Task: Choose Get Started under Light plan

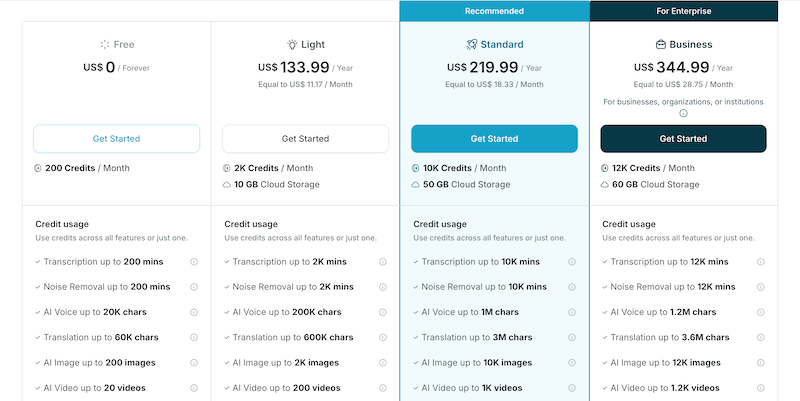Action: coord(305,139)
